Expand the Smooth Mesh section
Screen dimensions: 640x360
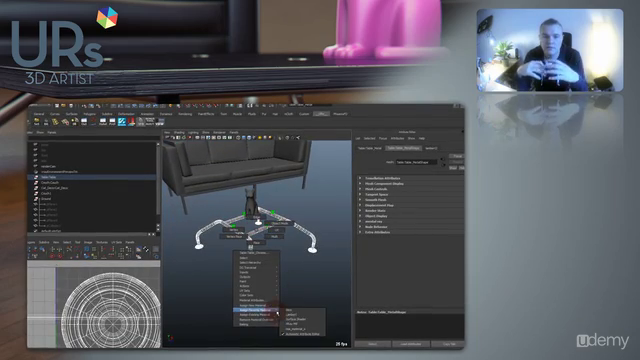pos(360,200)
